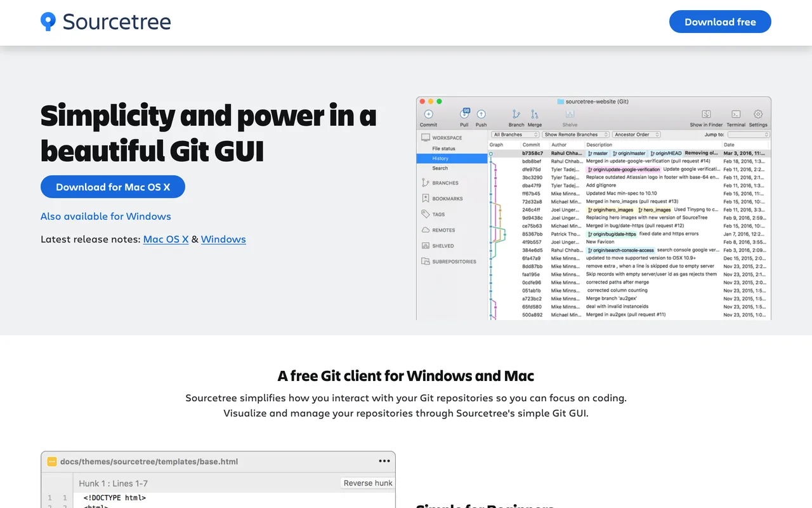Viewport: 812px width, 508px height.
Task: Open the Settings gear icon
Action: pyautogui.click(x=758, y=114)
